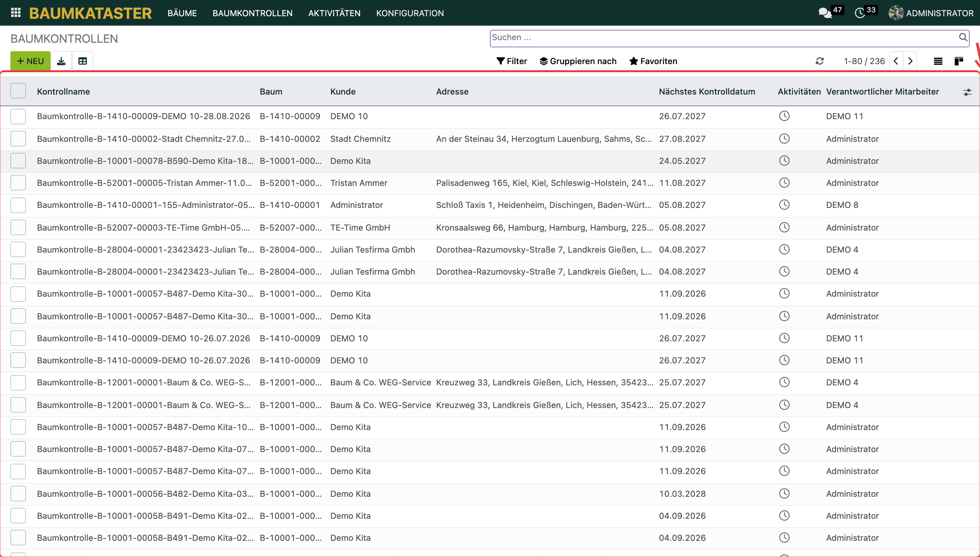Image resolution: width=980 pixels, height=557 pixels.
Task: Open the apps grid menu icon
Action: (16, 13)
